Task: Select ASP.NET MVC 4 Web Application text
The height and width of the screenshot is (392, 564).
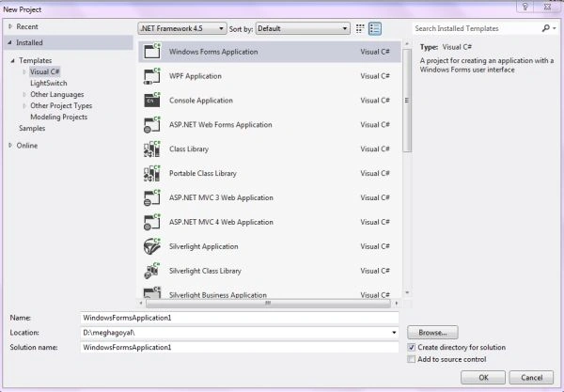Action: click(221, 222)
